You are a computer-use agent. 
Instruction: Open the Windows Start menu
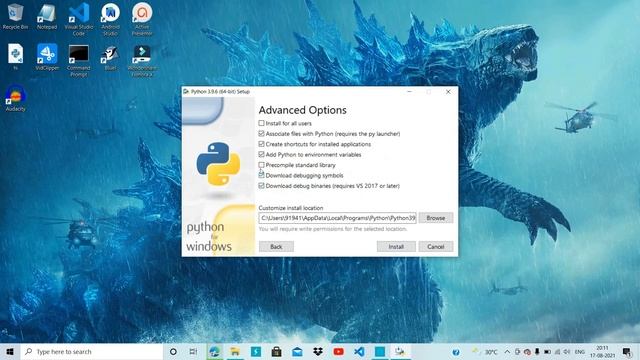pyautogui.click(x=10, y=351)
